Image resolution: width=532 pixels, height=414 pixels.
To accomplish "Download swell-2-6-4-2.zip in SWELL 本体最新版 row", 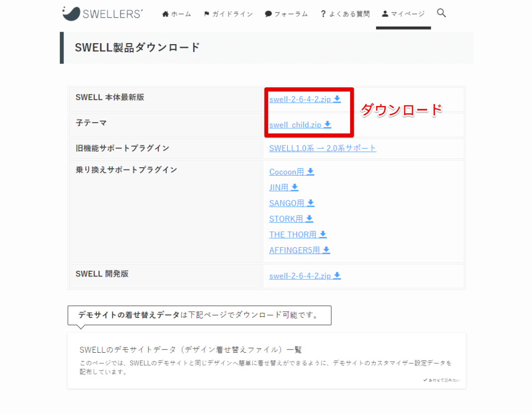I will pyautogui.click(x=305, y=99).
